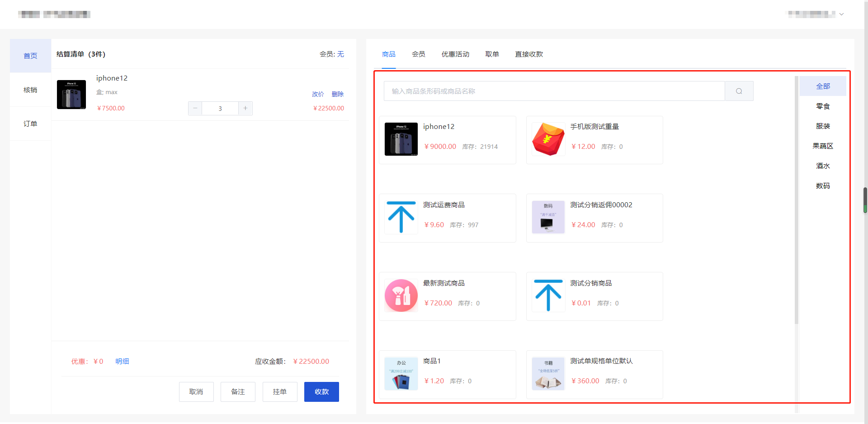Click the product search input field

point(554,91)
